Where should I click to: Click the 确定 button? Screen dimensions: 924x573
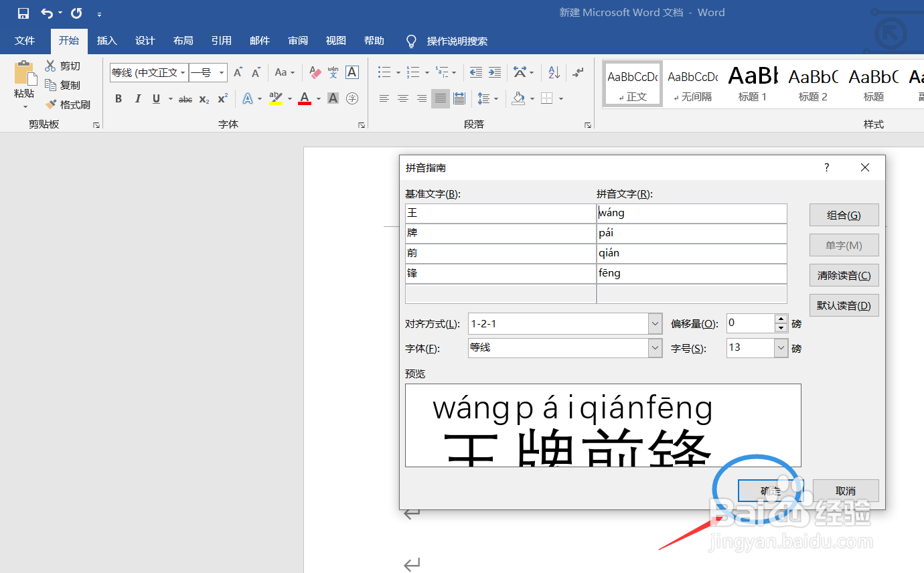click(x=771, y=491)
